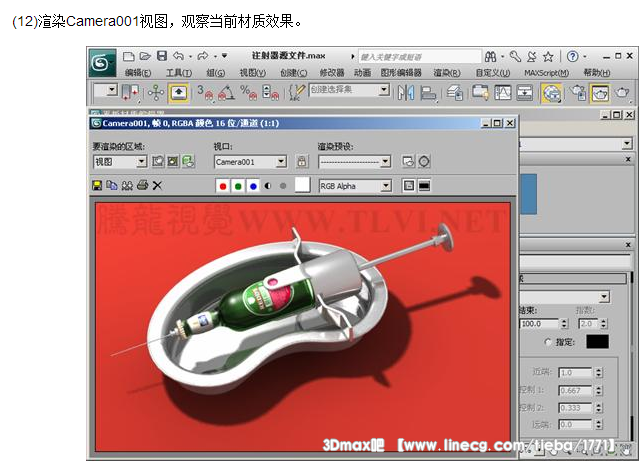Save the rendered image with the disk icon

click(x=97, y=186)
